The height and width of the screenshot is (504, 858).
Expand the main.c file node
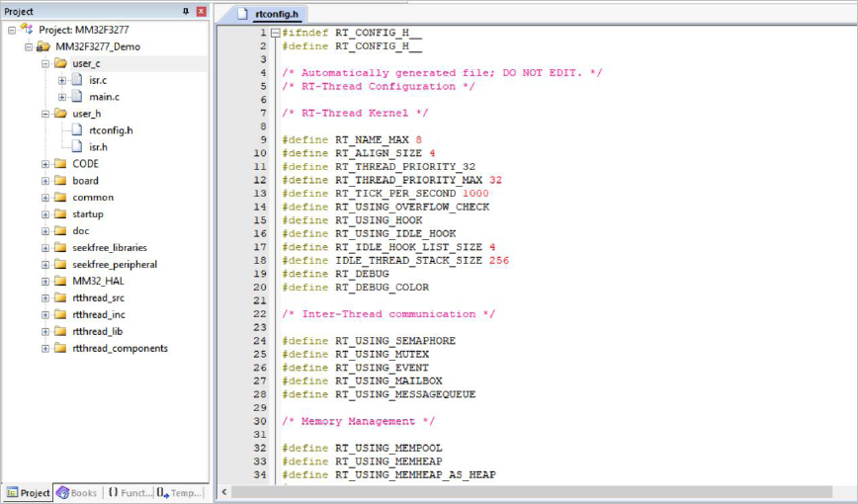point(62,98)
